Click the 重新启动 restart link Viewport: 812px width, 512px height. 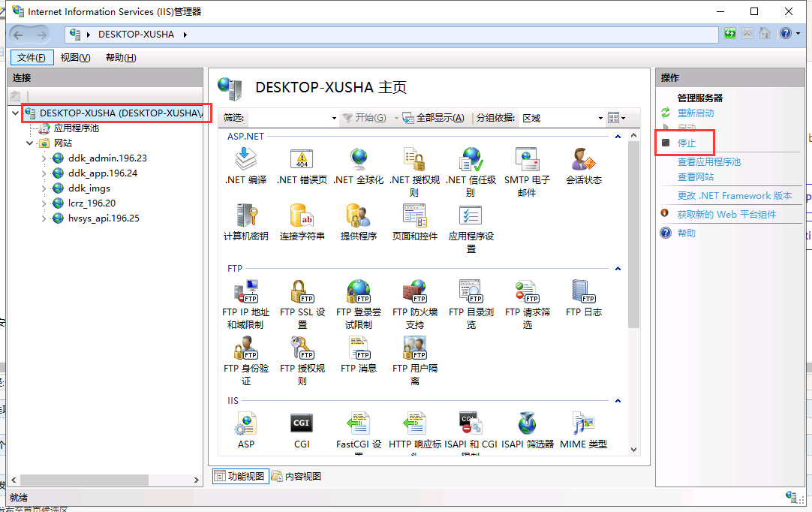(x=696, y=113)
